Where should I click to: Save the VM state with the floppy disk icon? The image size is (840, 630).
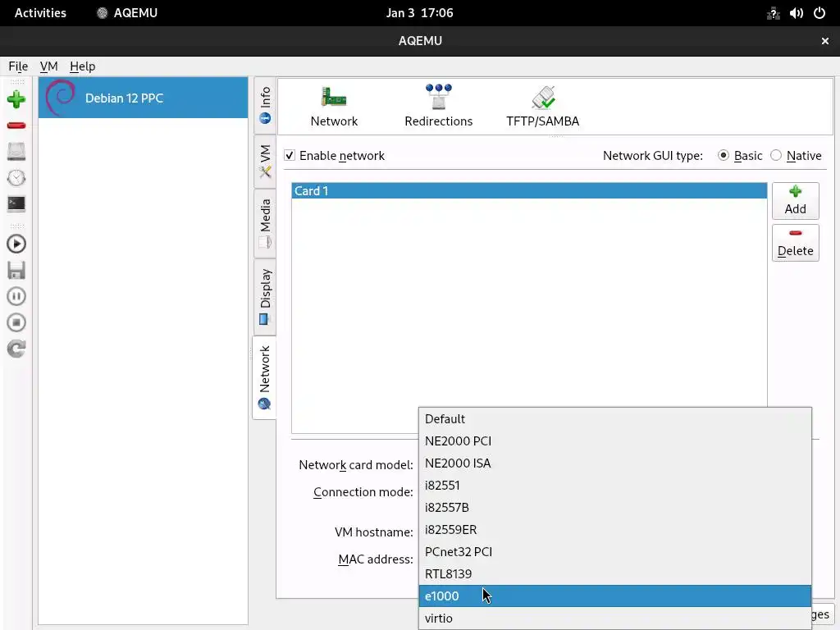(16, 271)
